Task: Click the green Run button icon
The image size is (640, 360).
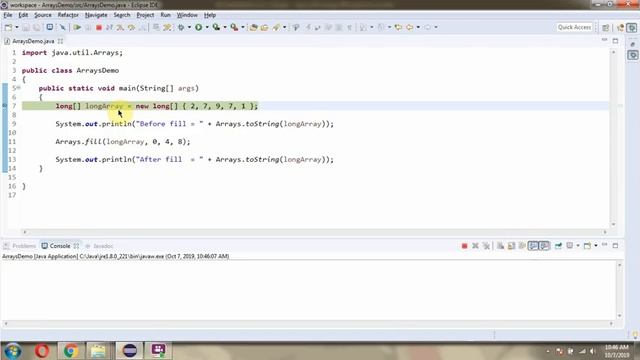Action: pos(199,27)
